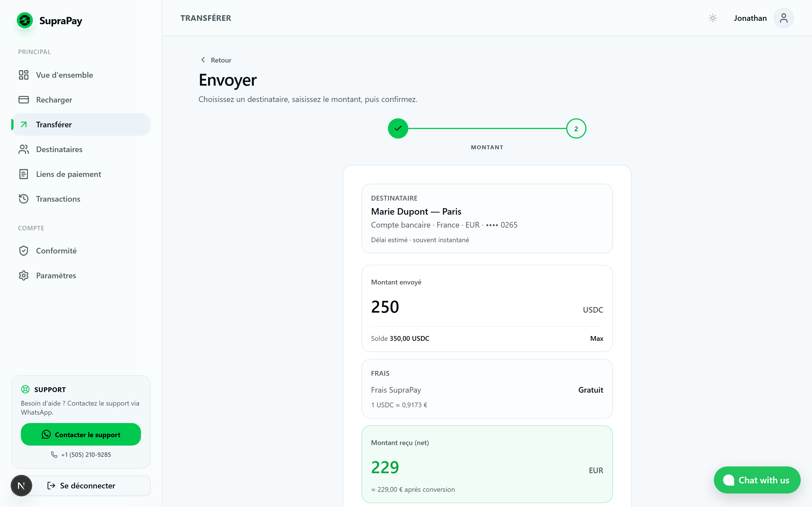
Task: Click the completed step one checkmark
Action: [398, 128]
